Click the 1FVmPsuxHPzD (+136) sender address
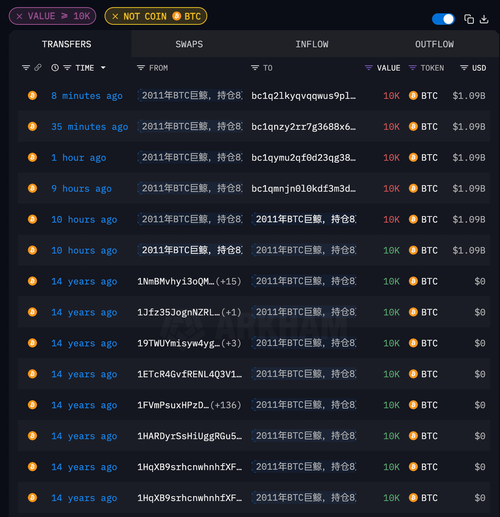Viewport: 500px width, 517px height. pos(189,405)
